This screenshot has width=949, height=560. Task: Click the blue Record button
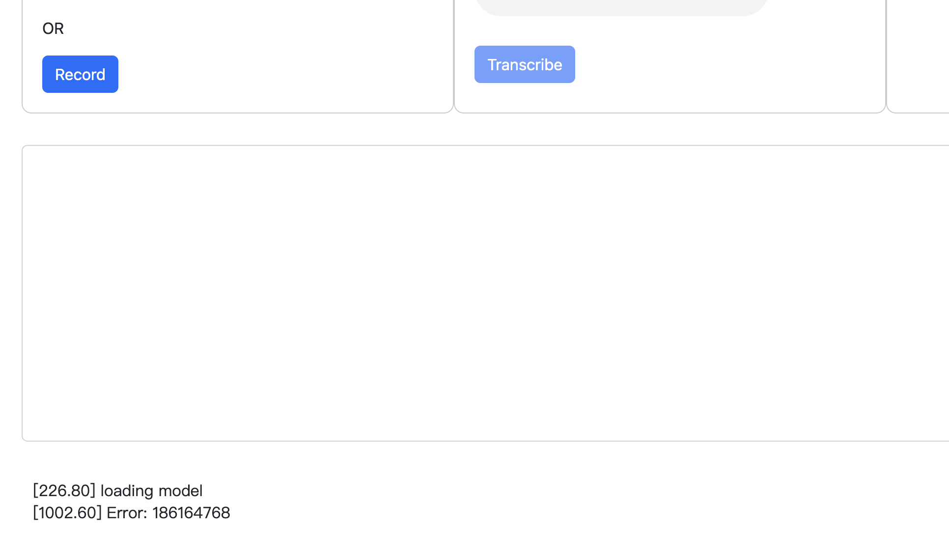[80, 74]
